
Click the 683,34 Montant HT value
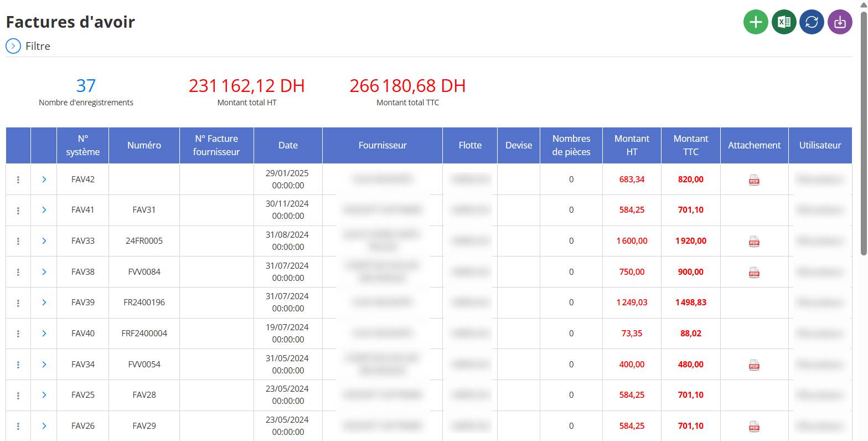coord(632,180)
